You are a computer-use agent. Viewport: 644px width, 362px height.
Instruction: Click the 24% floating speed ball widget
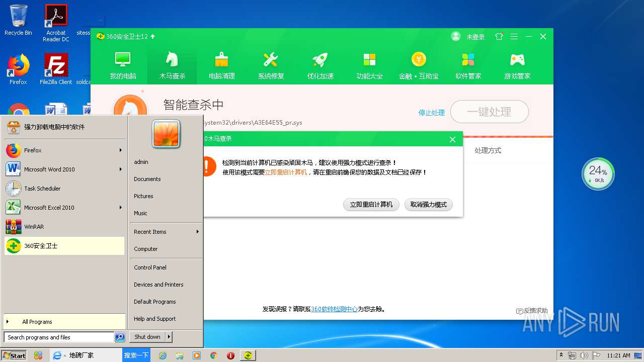click(x=598, y=174)
